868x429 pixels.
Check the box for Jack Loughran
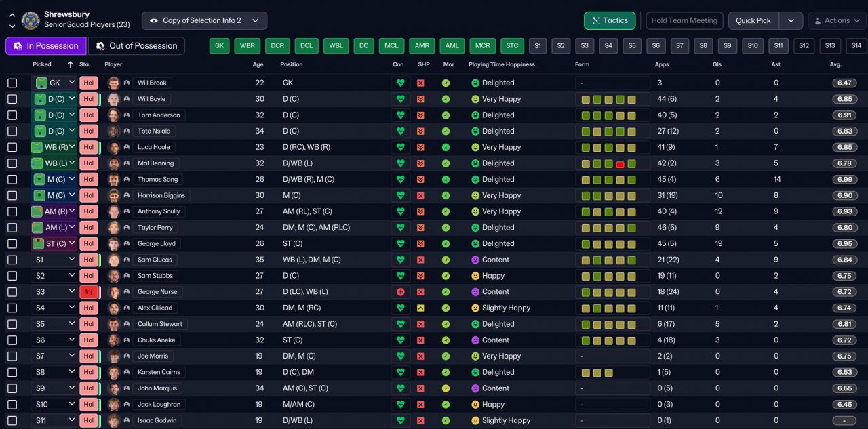tap(12, 404)
